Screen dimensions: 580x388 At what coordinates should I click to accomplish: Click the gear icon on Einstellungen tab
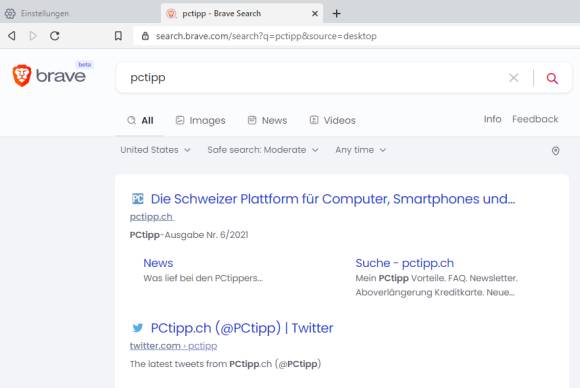point(10,13)
